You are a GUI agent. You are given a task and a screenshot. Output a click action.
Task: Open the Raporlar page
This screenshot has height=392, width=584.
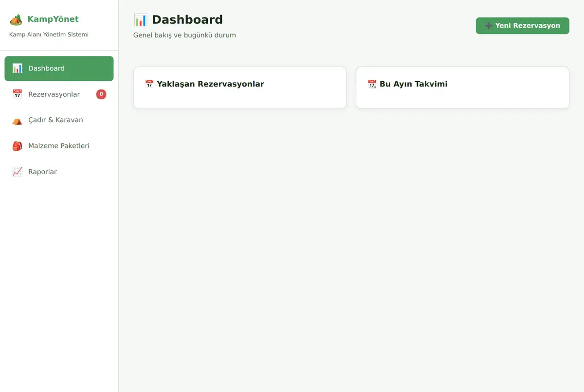click(59, 172)
